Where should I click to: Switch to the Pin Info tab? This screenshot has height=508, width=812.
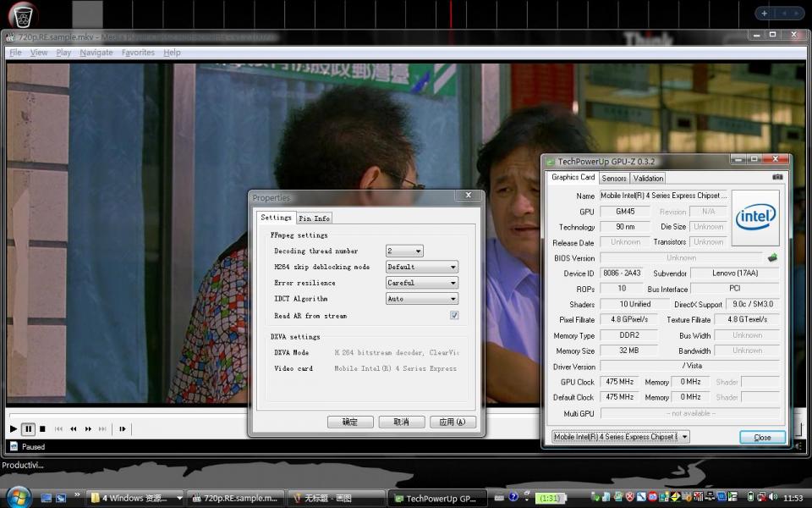click(314, 218)
